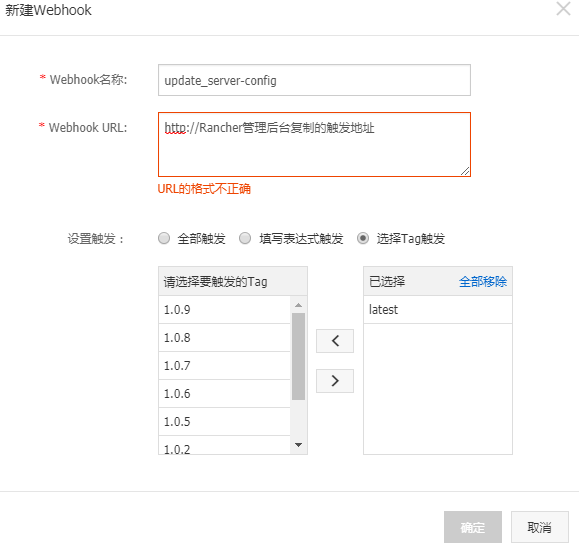This screenshot has height=551, width=579.
Task: Select the 全部触发 radio option
Action: (x=164, y=238)
